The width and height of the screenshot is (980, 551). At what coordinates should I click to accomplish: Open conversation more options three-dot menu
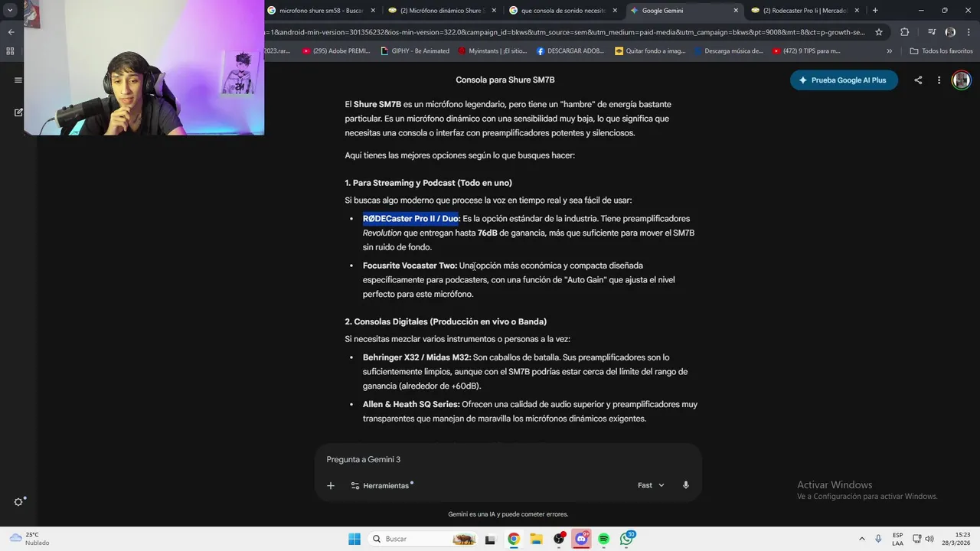coord(939,80)
